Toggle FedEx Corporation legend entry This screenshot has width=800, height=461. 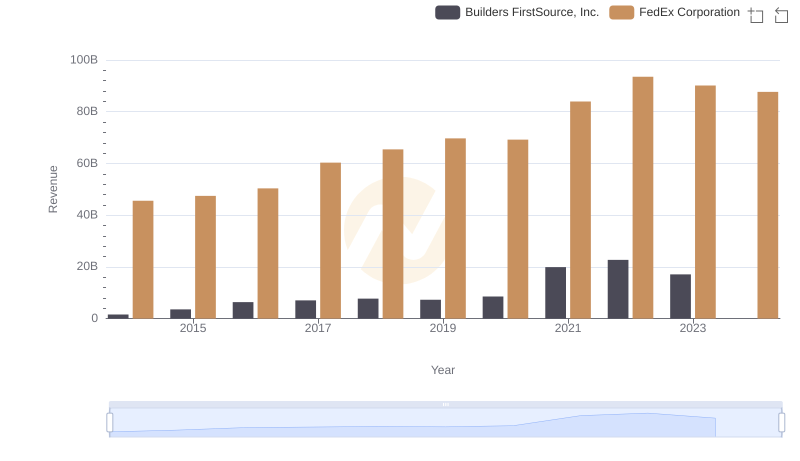674,12
